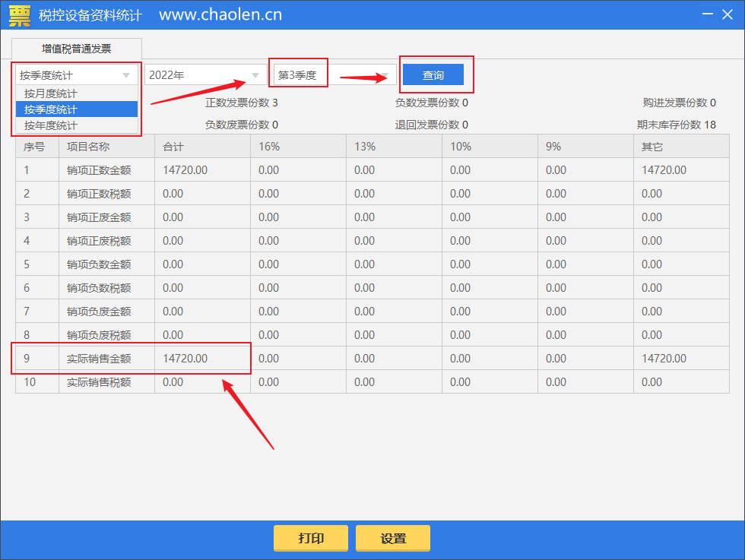Open the 2022年 year dropdown
The image size is (745, 560).
205,75
